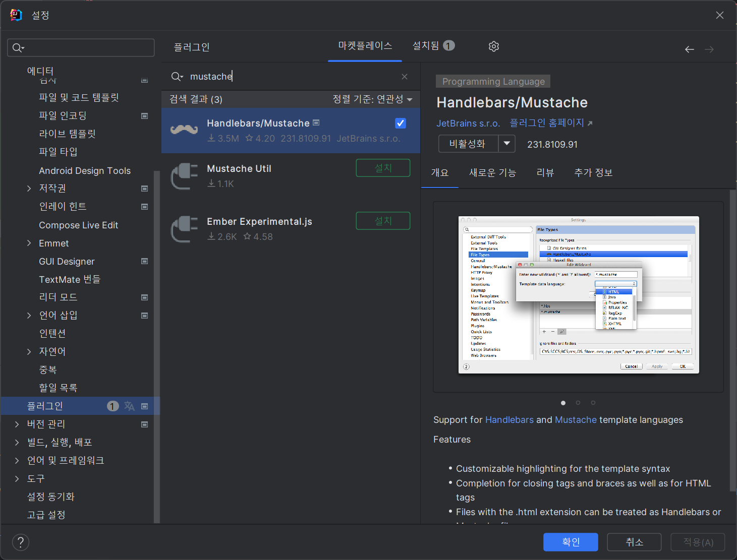The width and height of the screenshot is (737, 560).
Task: Click project-level icon beside 파일 인코딩
Action: [x=145, y=116]
